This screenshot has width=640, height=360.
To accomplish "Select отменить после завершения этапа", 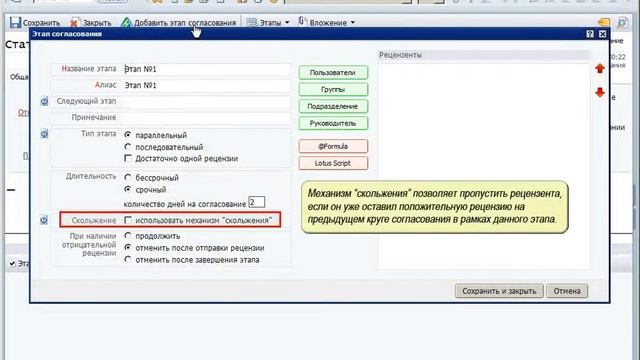I will (x=128, y=259).
